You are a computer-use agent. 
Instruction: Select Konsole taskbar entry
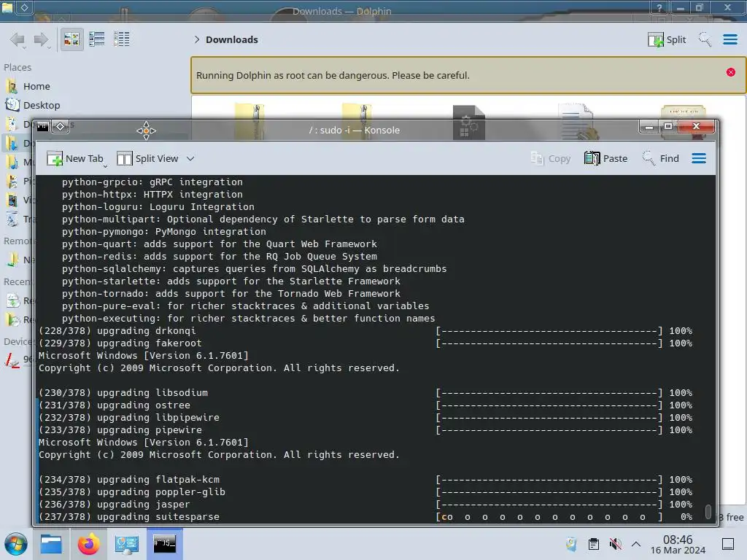[164, 544]
